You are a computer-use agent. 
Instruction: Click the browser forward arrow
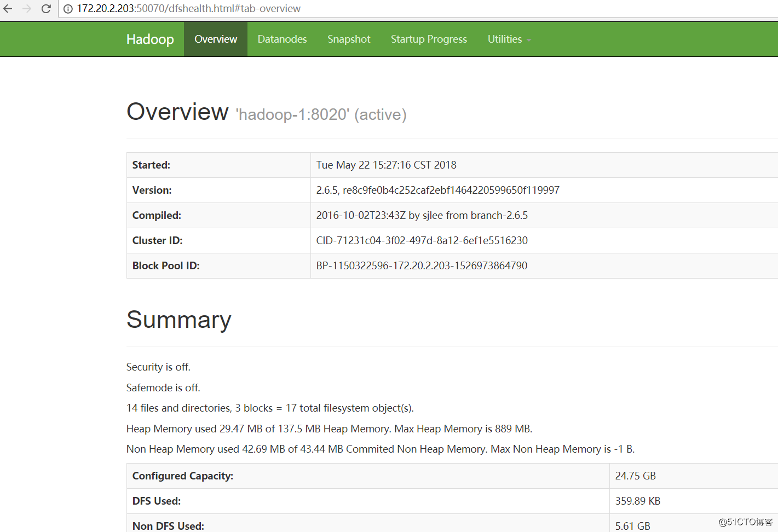(27, 9)
